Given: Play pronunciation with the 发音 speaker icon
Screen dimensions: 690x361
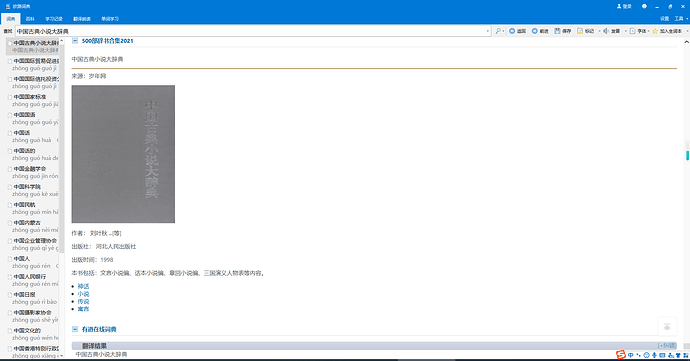Looking at the screenshot, I should (606, 31).
